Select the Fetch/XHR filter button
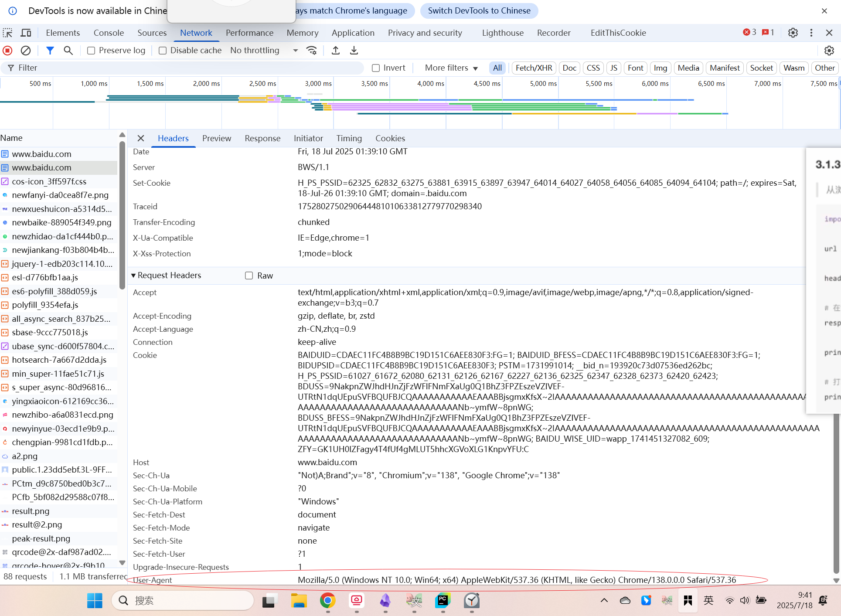 tap(533, 68)
